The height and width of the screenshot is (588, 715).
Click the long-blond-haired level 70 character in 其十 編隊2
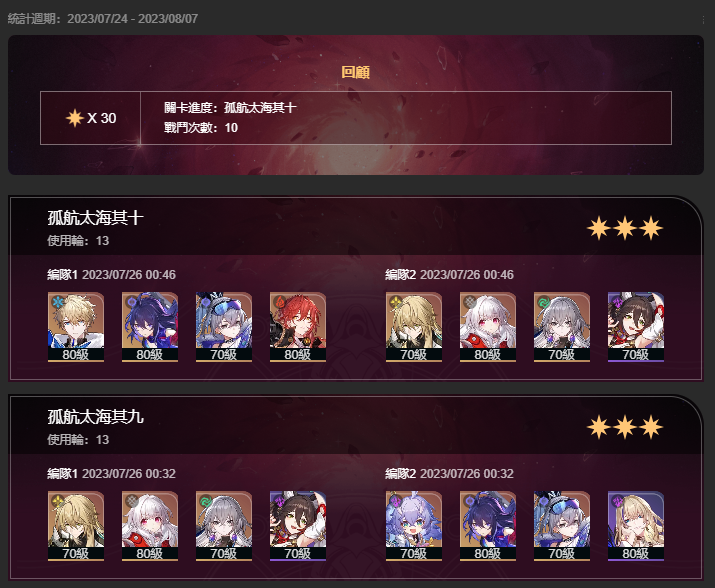414,327
